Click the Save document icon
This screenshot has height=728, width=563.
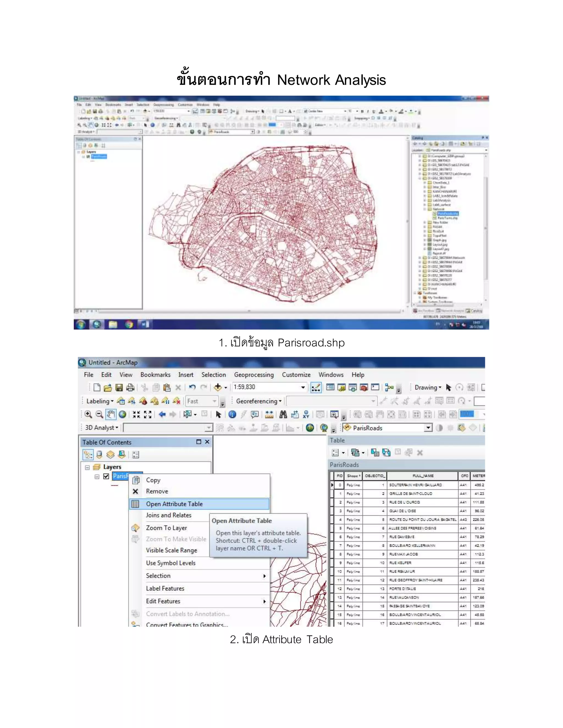point(119,387)
